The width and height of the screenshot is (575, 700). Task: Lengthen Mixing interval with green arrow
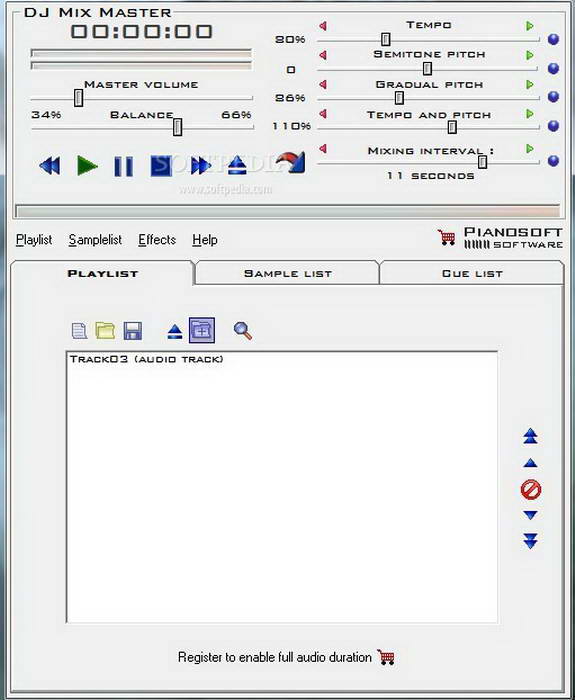(x=529, y=148)
